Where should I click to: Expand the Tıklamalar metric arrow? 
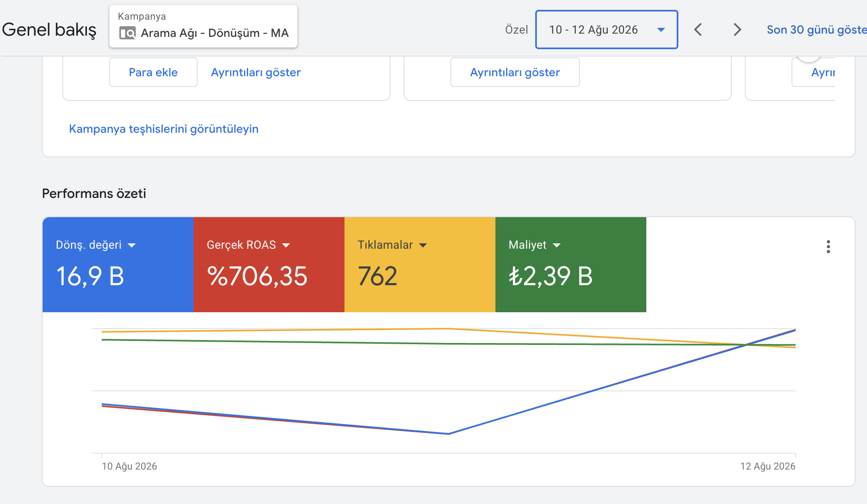[x=423, y=245]
